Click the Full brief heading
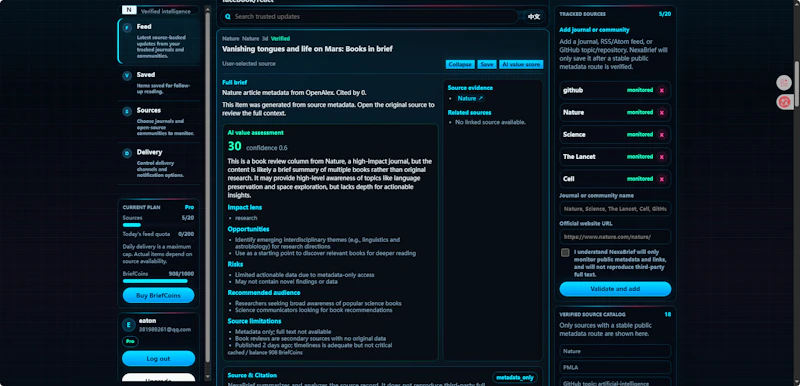The image size is (800, 386). pos(235,83)
